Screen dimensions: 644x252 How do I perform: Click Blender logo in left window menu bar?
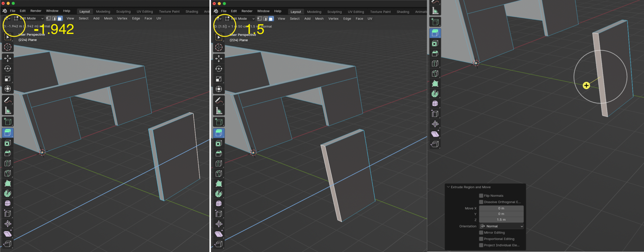pyautogui.click(x=5, y=11)
